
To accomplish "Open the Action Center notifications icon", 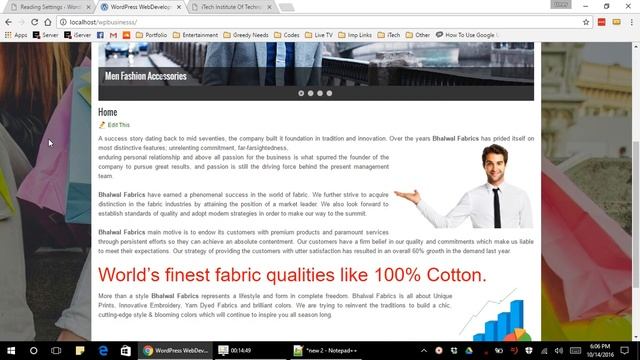I will tap(624, 351).
